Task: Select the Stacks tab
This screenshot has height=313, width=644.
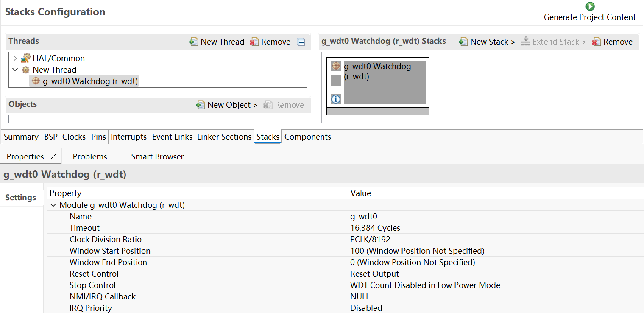Action: [x=268, y=137]
